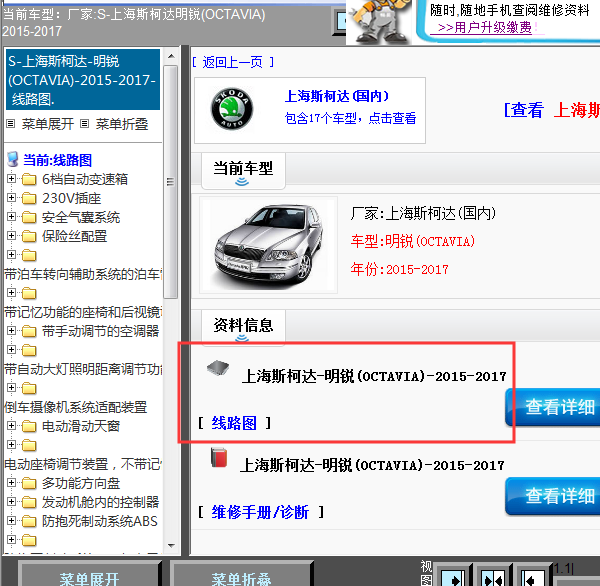Image resolution: width=600 pixels, height=586 pixels.
Task: Expand the 230V插座 tree node
Action: (11, 198)
